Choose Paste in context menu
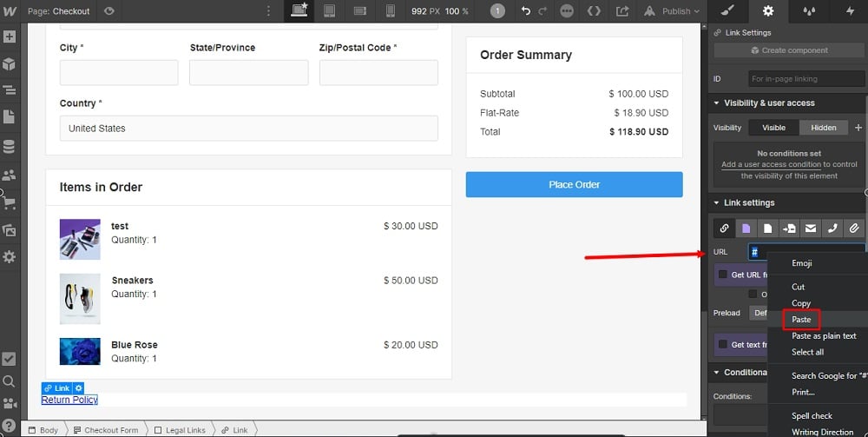868x437 pixels. pyautogui.click(x=801, y=320)
